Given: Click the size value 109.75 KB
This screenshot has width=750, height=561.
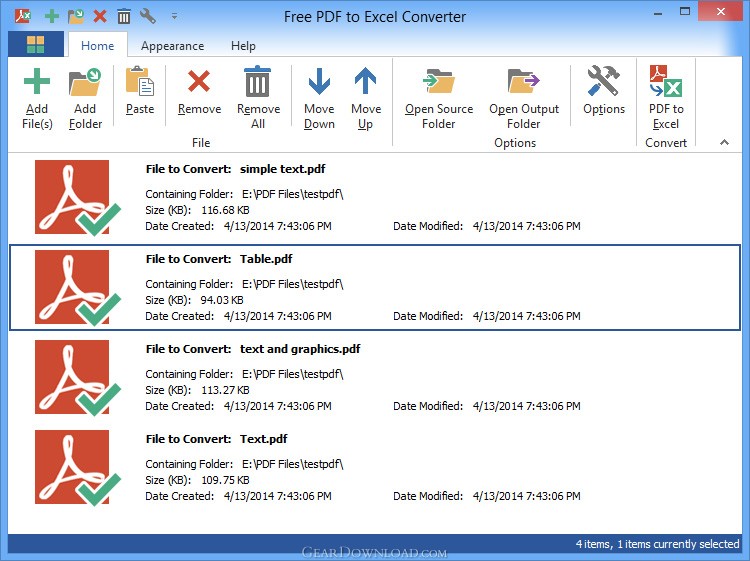Looking at the screenshot, I should click(x=225, y=480).
